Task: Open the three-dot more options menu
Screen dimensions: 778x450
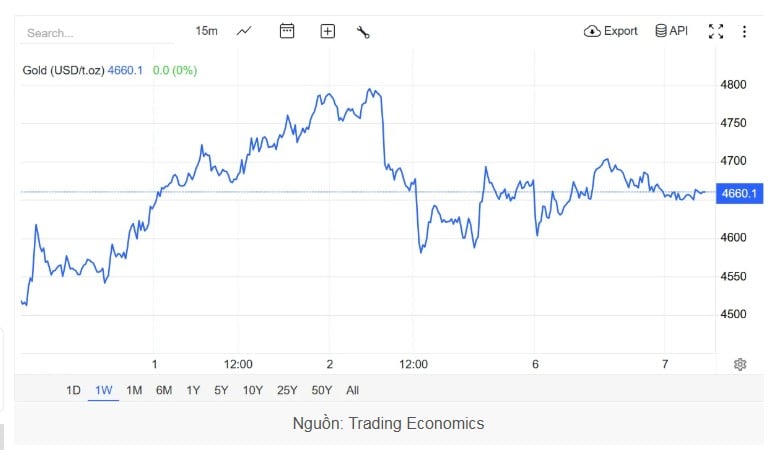Action: click(x=744, y=32)
